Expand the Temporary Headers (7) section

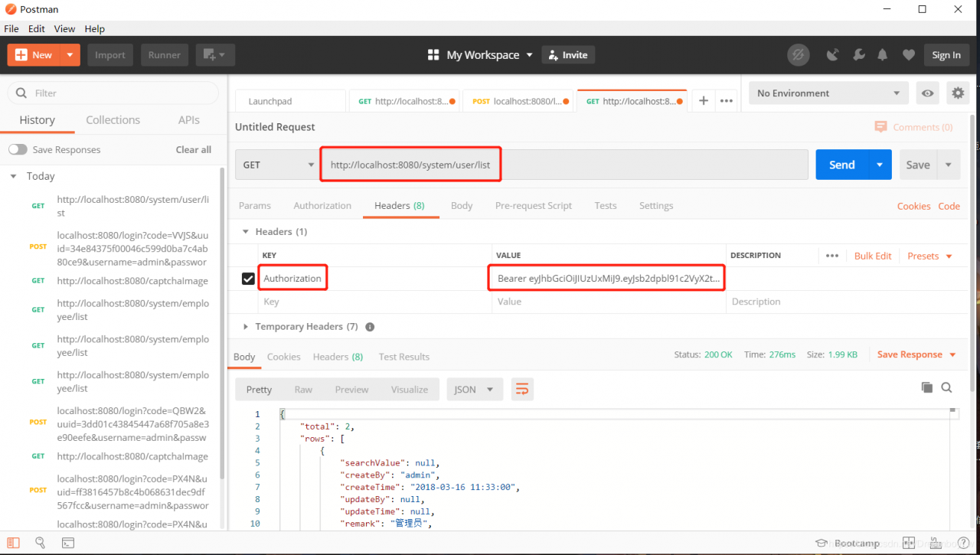[246, 327]
